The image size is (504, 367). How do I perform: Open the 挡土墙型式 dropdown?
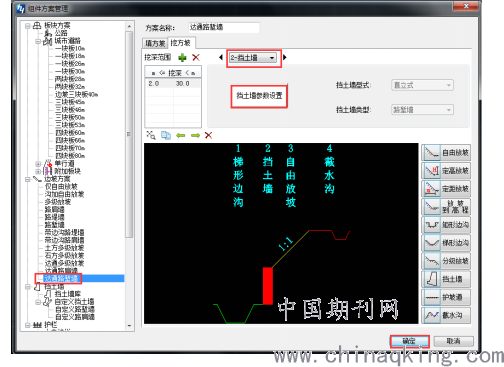[422, 85]
